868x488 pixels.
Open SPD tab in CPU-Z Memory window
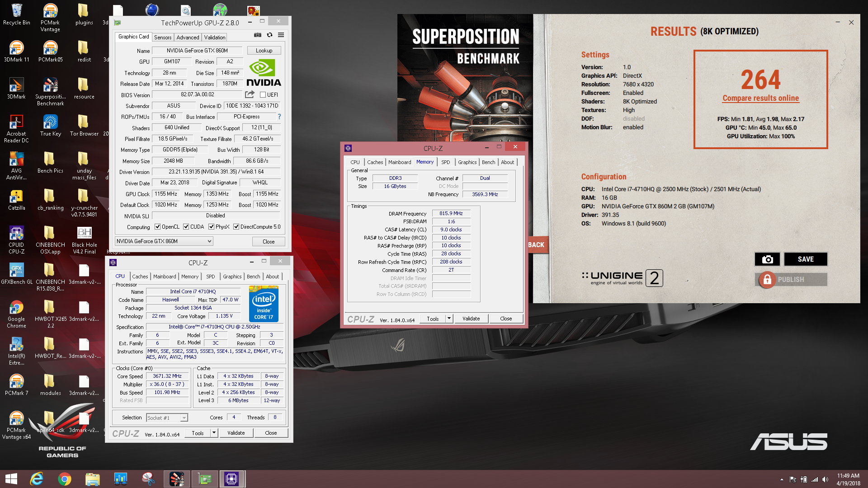[446, 162]
